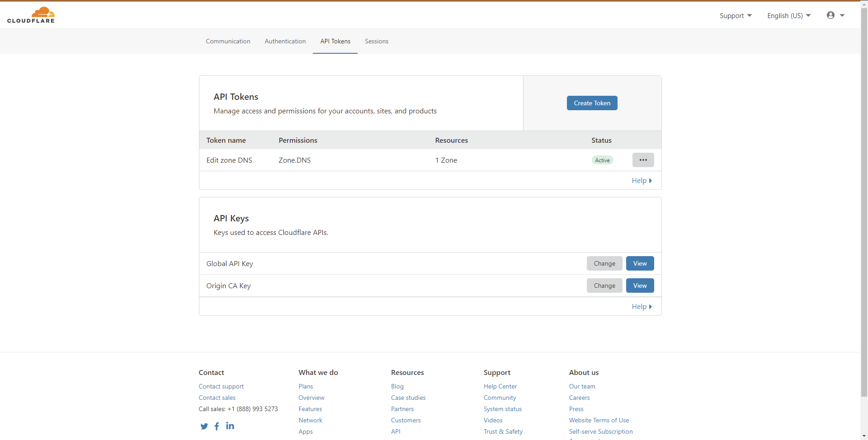Screen dimensions: 868x440
Task: Open Website Terms of Use link
Action: tap(599, 420)
